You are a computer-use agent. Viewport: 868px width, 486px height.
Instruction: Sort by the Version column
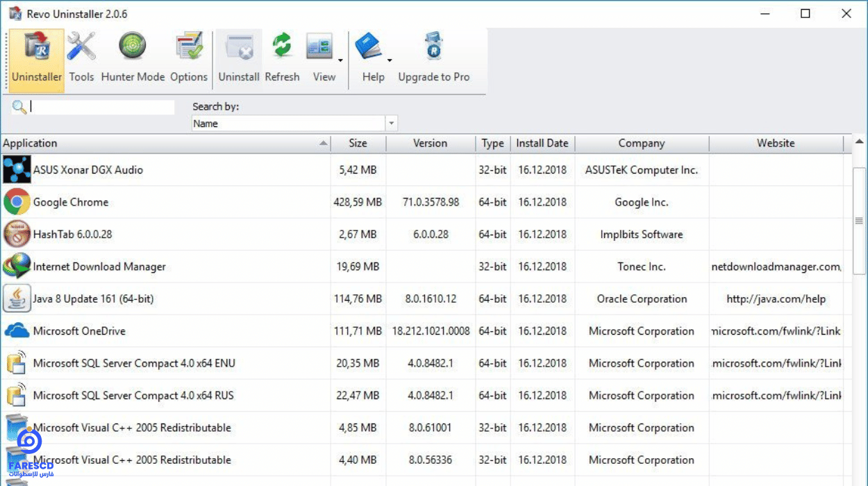tap(431, 143)
